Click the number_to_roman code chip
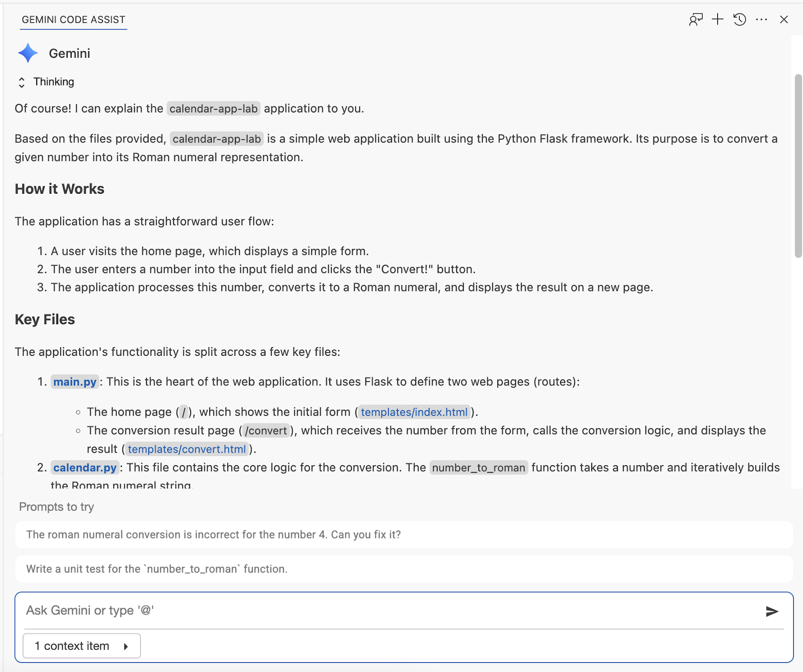The height and width of the screenshot is (672, 803). [478, 468]
